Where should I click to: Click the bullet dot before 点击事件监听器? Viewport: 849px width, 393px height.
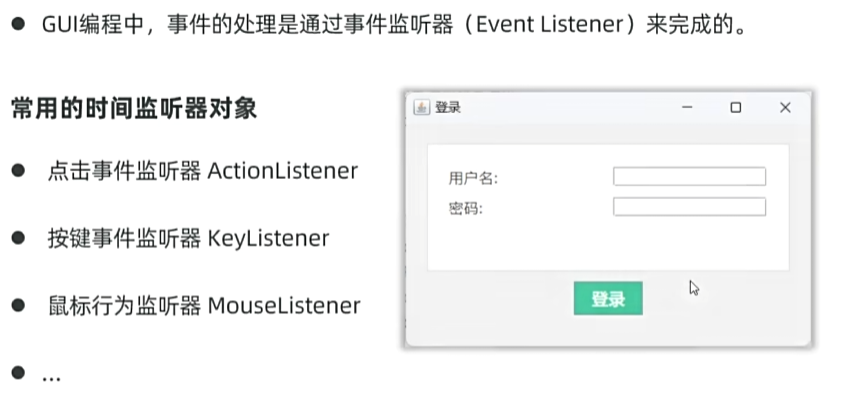point(18,171)
